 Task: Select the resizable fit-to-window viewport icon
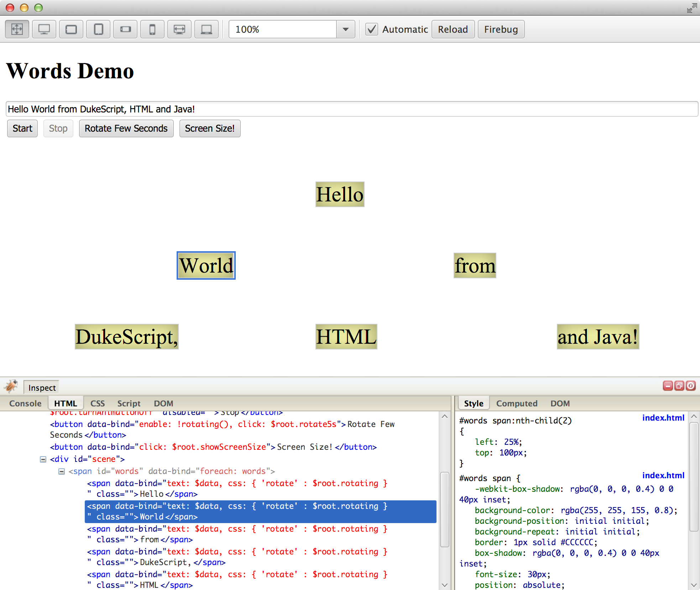[x=17, y=29]
